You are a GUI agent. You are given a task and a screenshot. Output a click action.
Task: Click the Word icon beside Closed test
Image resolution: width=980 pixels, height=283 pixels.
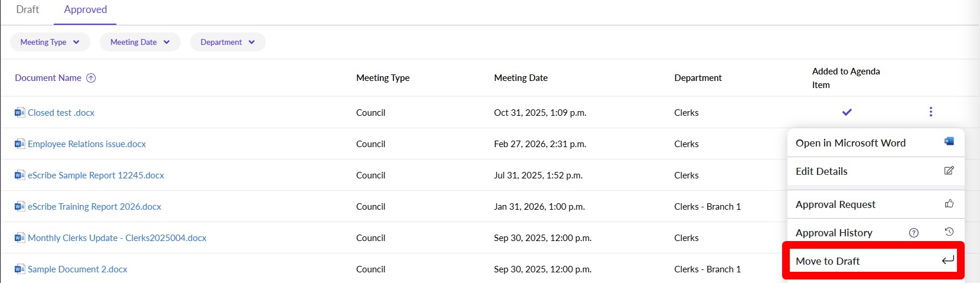coord(20,112)
